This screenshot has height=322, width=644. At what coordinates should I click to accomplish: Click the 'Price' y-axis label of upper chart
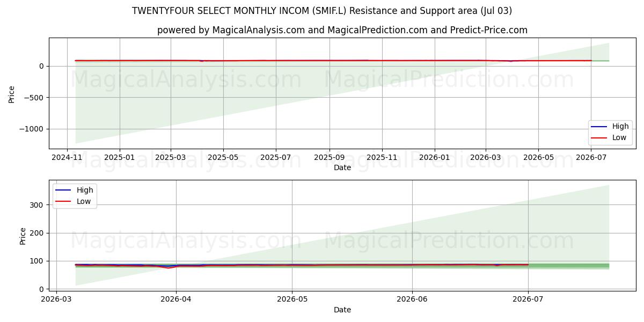pyautogui.click(x=12, y=93)
